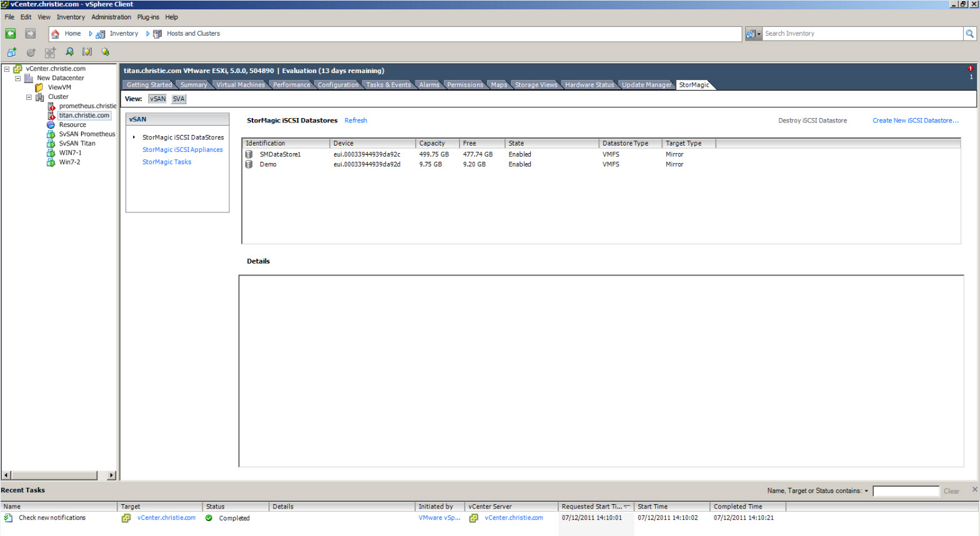Open the Recent Tasks filter dropdown arrow
This screenshot has height=536, width=980.
coord(866,491)
